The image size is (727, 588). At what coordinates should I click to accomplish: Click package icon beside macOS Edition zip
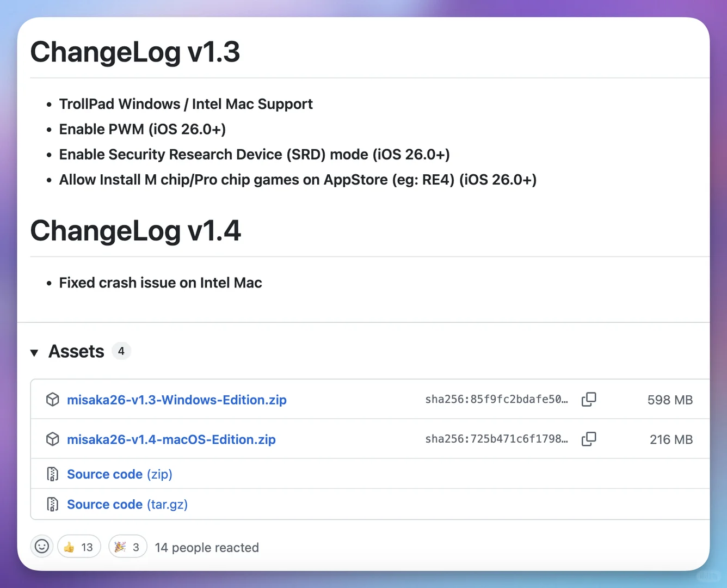coord(53,439)
